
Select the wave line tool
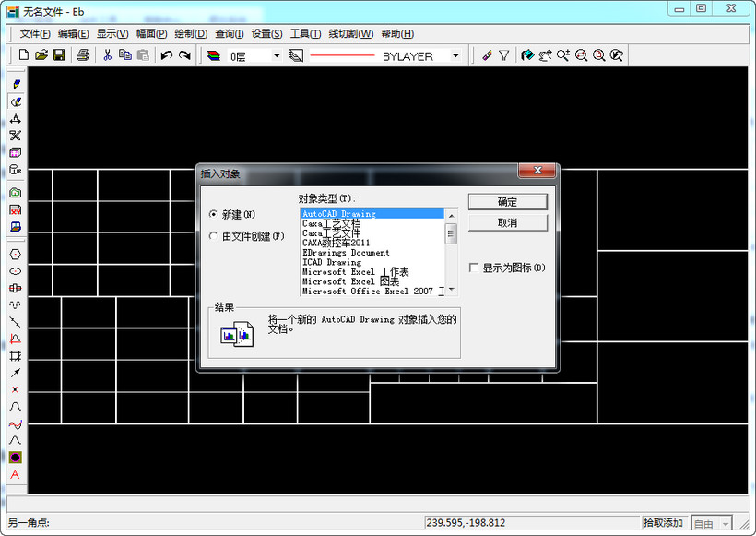pyautogui.click(x=16, y=305)
